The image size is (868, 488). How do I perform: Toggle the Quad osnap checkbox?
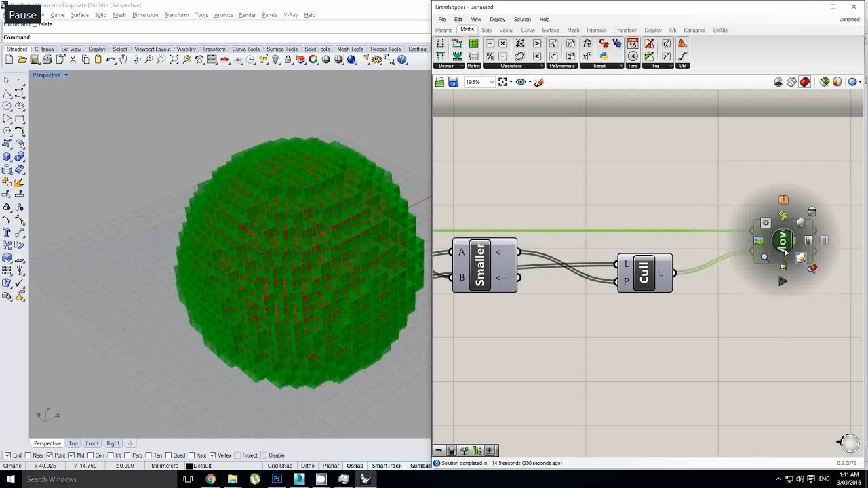coord(169,455)
